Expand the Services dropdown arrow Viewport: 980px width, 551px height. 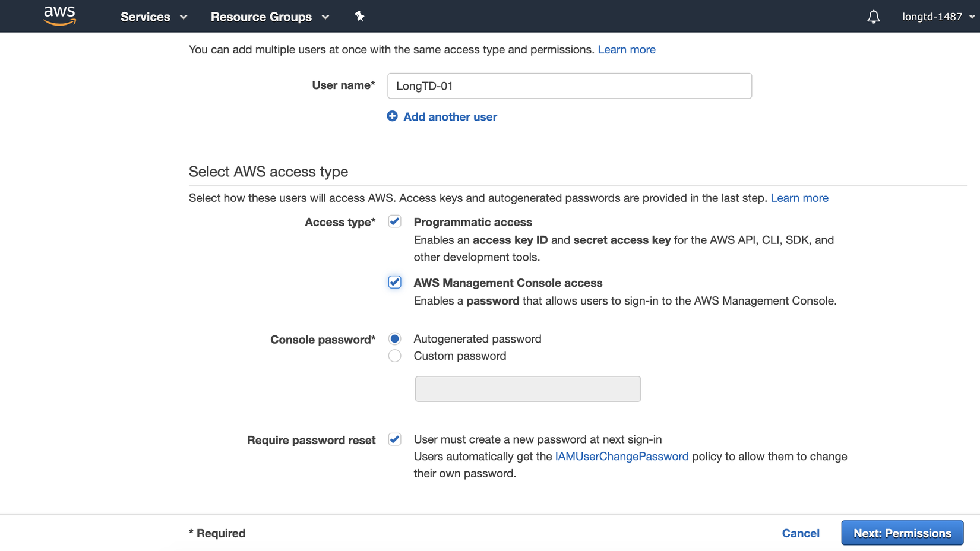[x=184, y=17]
